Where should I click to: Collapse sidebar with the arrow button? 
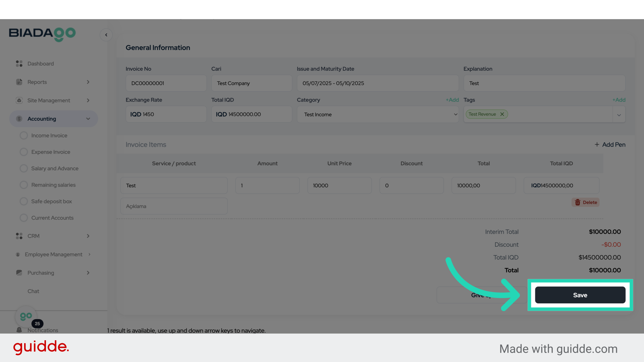[x=106, y=35]
